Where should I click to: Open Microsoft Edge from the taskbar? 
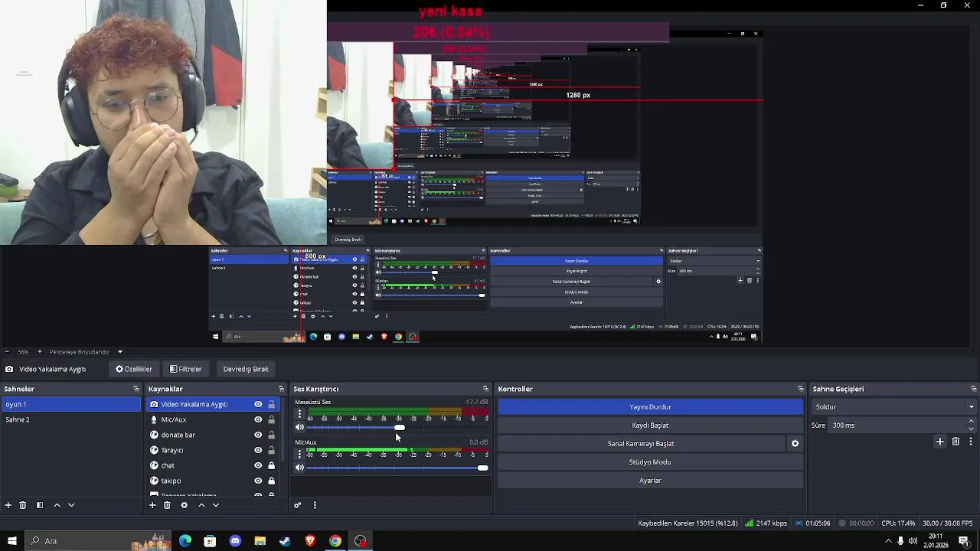[185, 541]
